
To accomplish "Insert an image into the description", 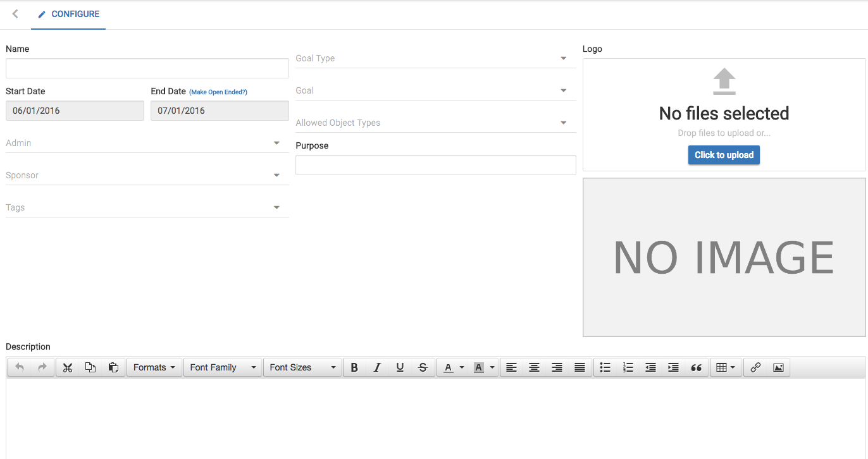I will (x=778, y=367).
